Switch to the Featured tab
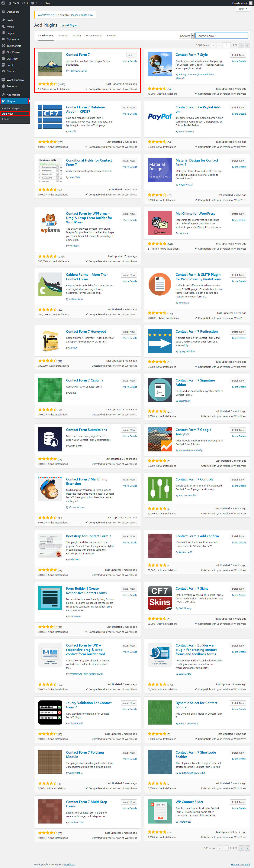Viewport: 254px width, 868px height. click(x=63, y=35)
